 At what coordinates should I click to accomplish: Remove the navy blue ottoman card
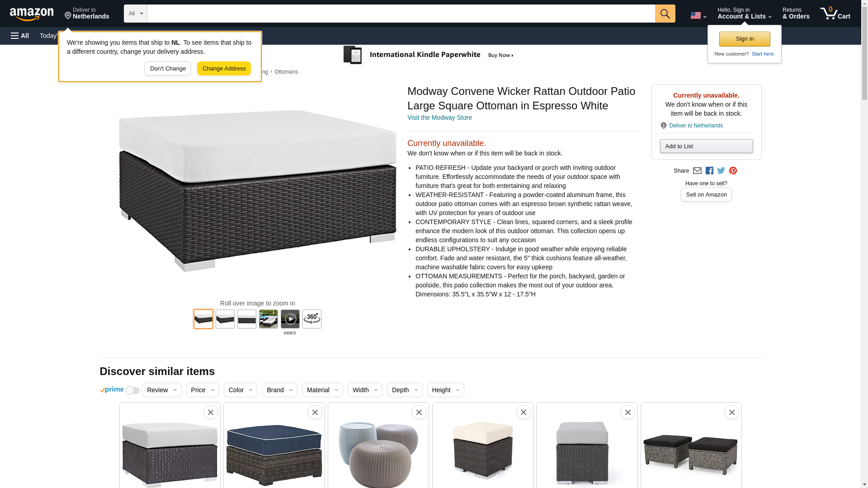[x=315, y=412]
